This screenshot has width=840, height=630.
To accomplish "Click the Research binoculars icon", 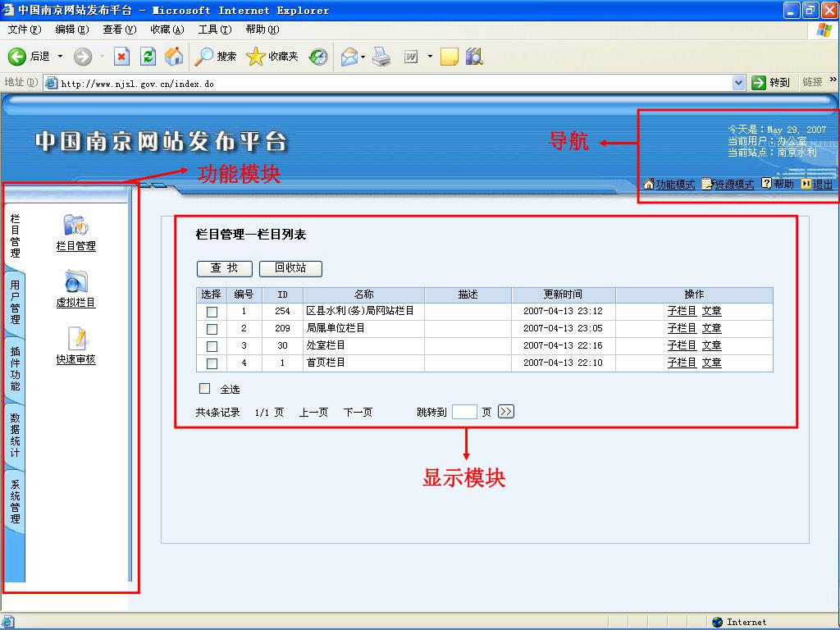I will coord(475,57).
